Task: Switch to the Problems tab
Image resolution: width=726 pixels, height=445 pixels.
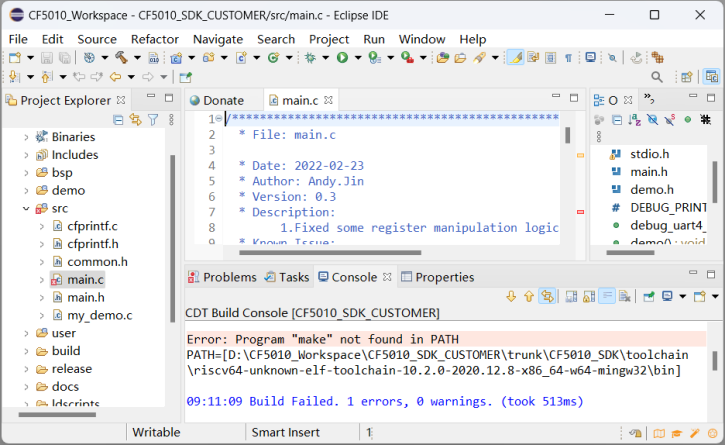Action: (x=222, y=277)
